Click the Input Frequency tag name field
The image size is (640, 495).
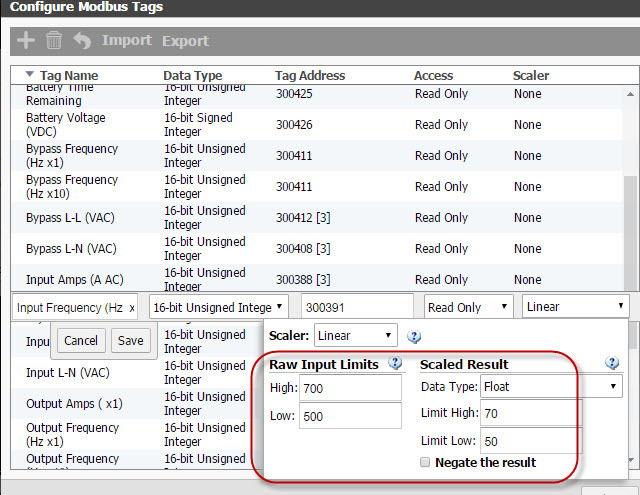point(75,307)
